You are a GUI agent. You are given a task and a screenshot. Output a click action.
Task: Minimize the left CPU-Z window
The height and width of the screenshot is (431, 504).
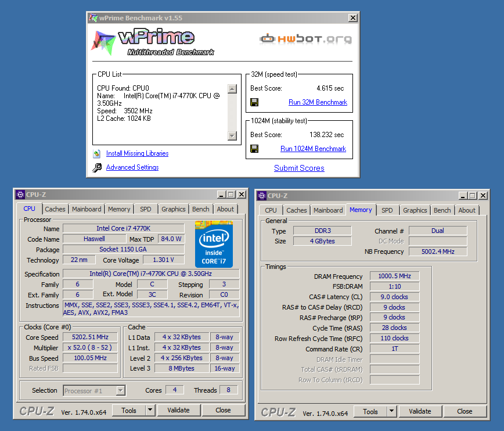tap(221, 195)
